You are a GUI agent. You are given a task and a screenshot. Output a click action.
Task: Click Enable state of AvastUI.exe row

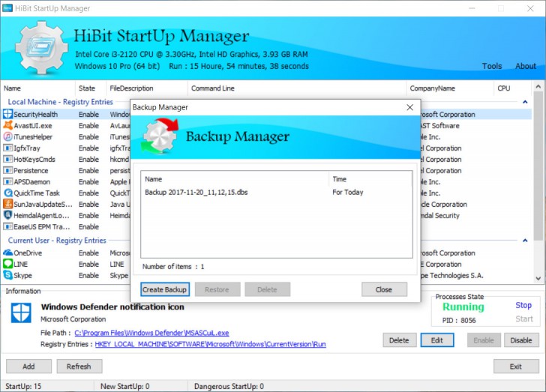click(x=88, y=125)
